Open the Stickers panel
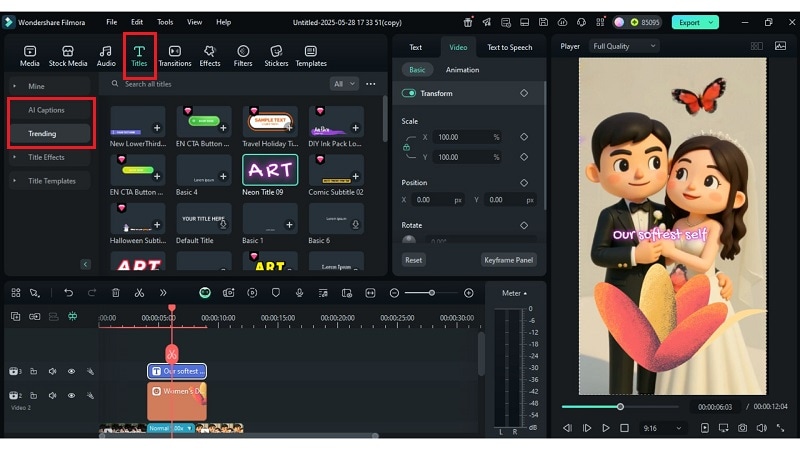 pyautogui.click(x=276, y=56)
